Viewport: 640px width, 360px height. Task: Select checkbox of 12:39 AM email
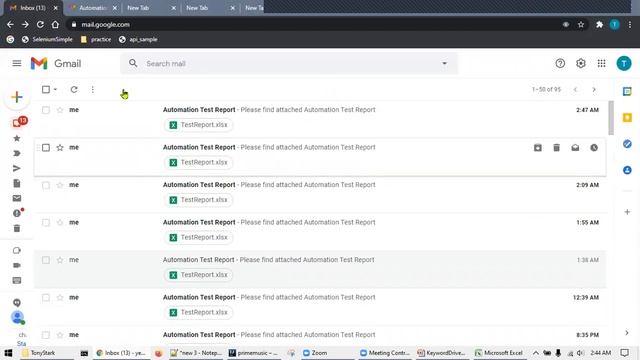point(46,298)
